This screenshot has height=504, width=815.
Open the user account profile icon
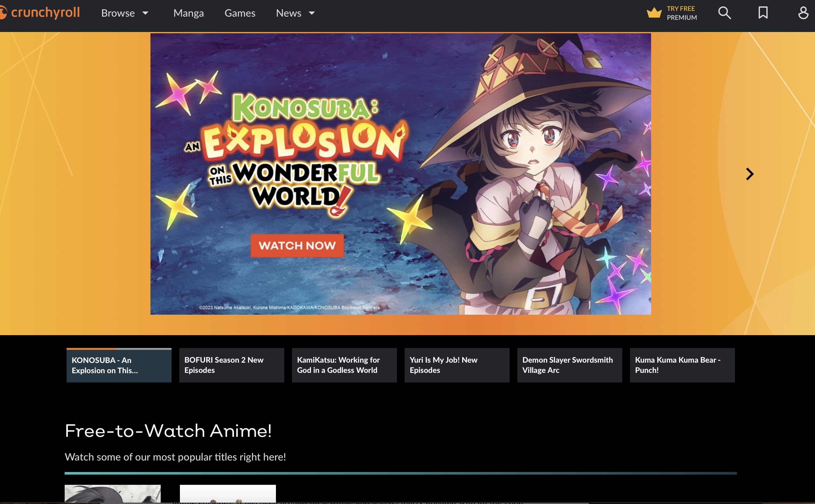tap(803, 13)
